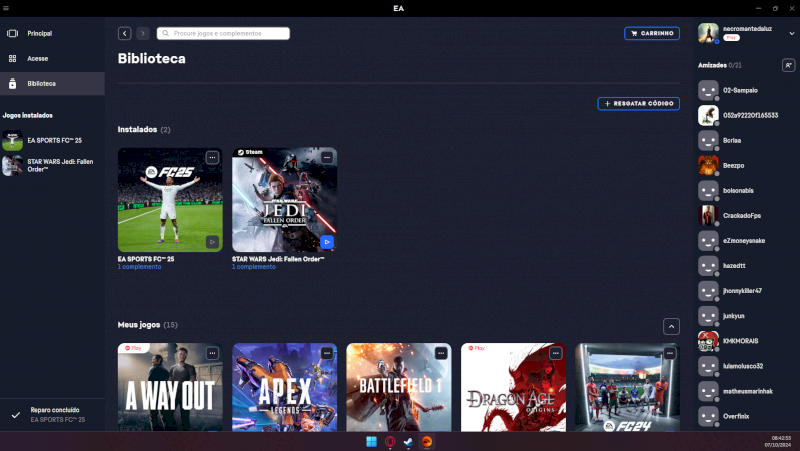Open the Jedi Fallen Order cover art
800x451 pixels.
click(284, 199)
